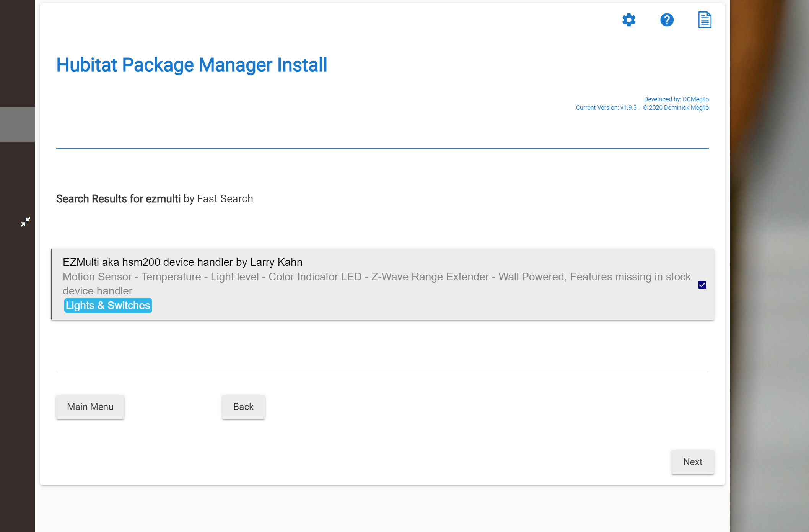Select the EZMulti aka hsm200 result title
Image resolution: width=809 pixels, height=532 pixels.
coord(182,262)
